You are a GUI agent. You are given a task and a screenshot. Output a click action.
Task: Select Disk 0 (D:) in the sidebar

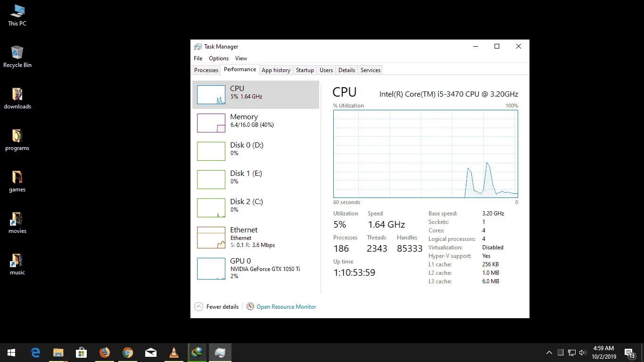[256, 151]
